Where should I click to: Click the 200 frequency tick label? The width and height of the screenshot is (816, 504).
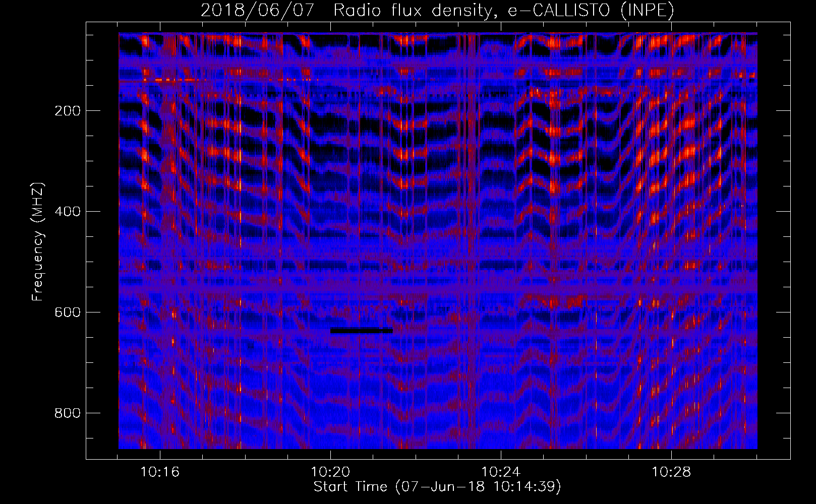pyautogui.click(x=68, y=111)
